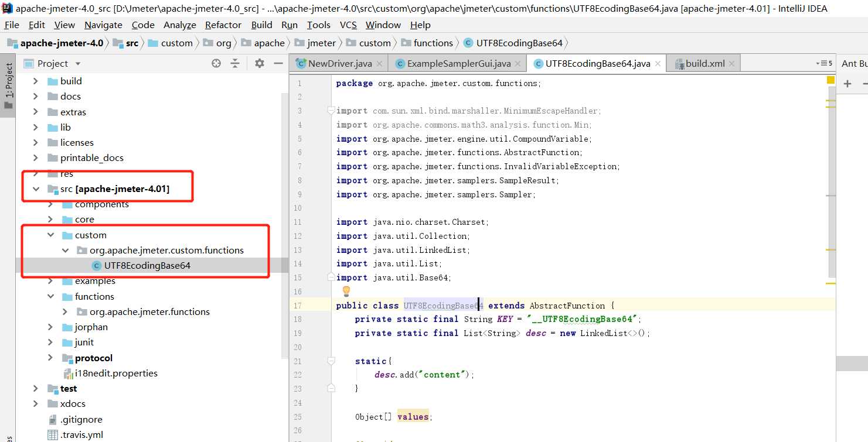This screenshot has width=868, height=442.
Task: Expand the extras folder
Action: click(x=36, y=112)
